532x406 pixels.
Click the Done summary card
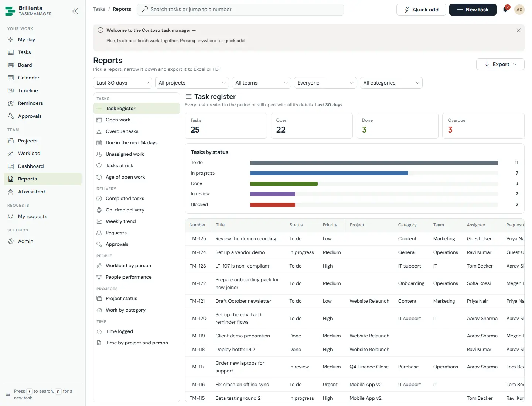click(397, 126)
